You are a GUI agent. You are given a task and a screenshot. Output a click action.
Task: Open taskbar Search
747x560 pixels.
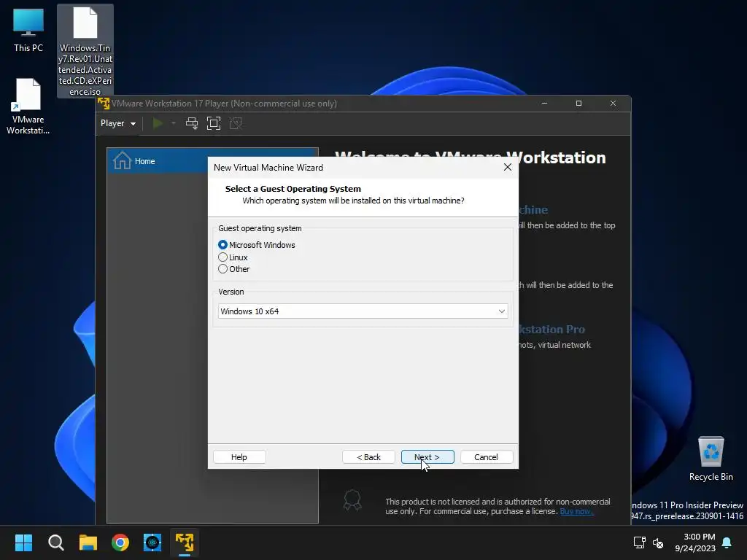point(55,542)
